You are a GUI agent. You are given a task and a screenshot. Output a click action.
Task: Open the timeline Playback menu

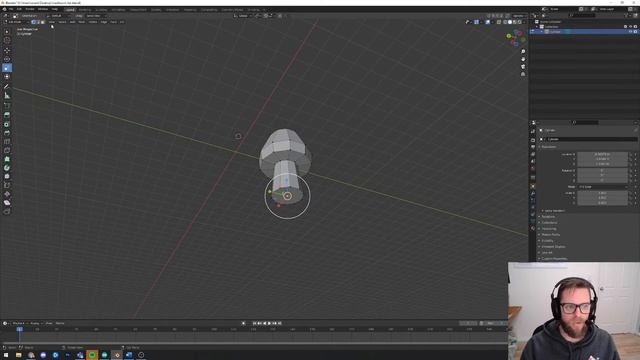(19, 323)
